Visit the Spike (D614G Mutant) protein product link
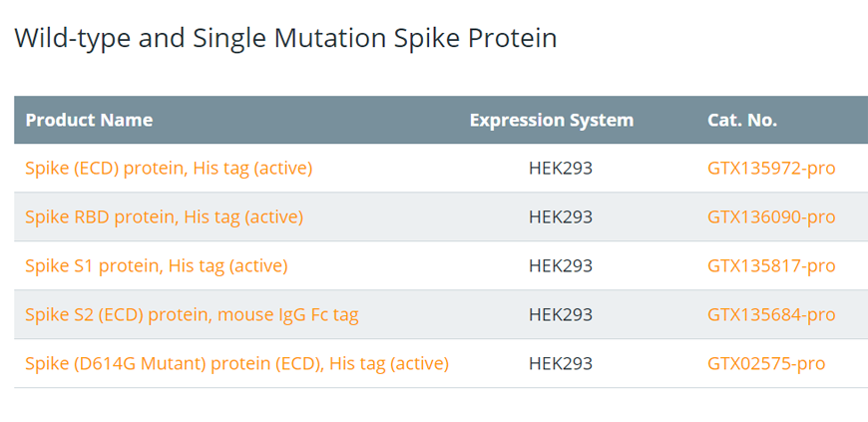Screen dimensions: 868x422 click(x=236, y=363)
